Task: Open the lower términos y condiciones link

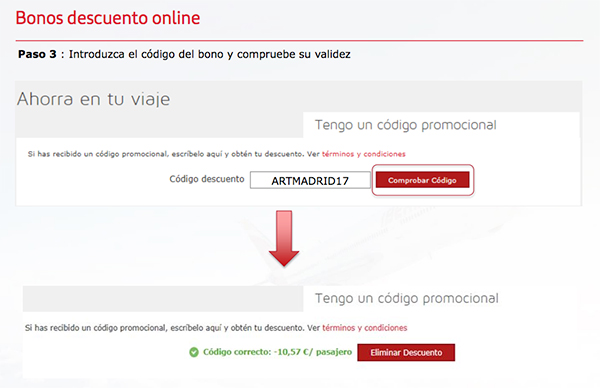Action: point(365,328)
